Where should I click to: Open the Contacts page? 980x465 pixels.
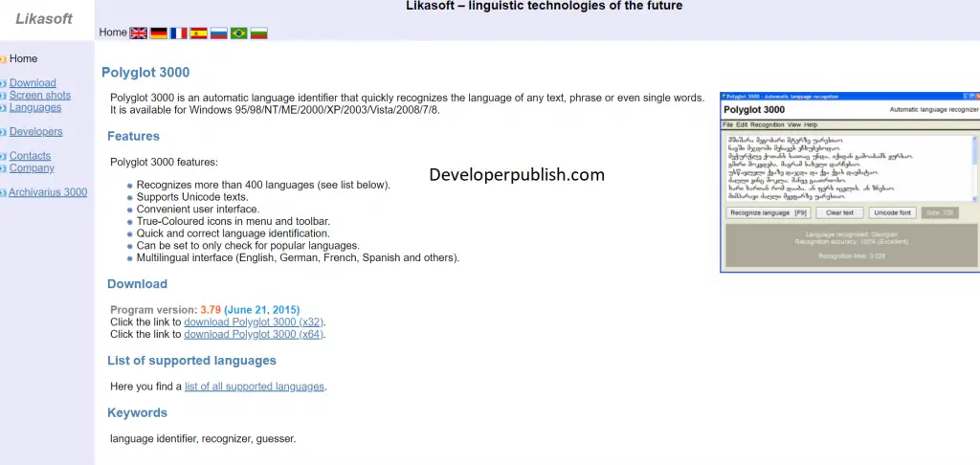[30, 156]
